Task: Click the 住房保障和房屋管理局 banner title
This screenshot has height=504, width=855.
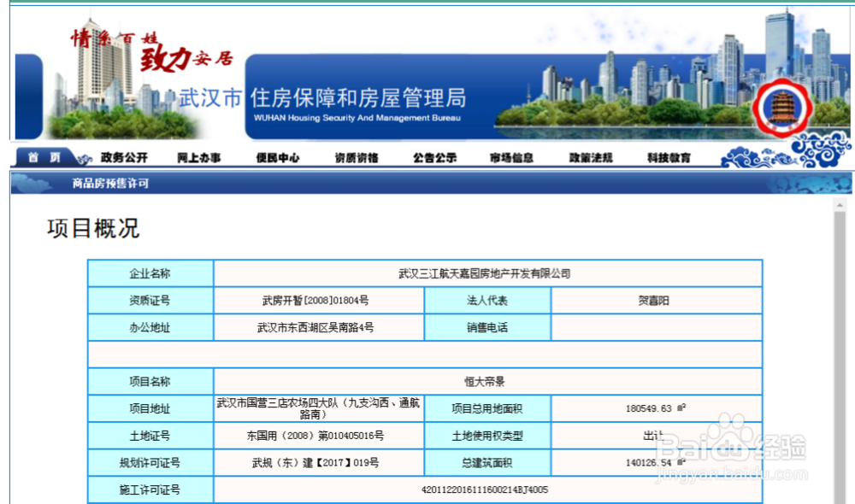Action: click(x=357, y=98)
